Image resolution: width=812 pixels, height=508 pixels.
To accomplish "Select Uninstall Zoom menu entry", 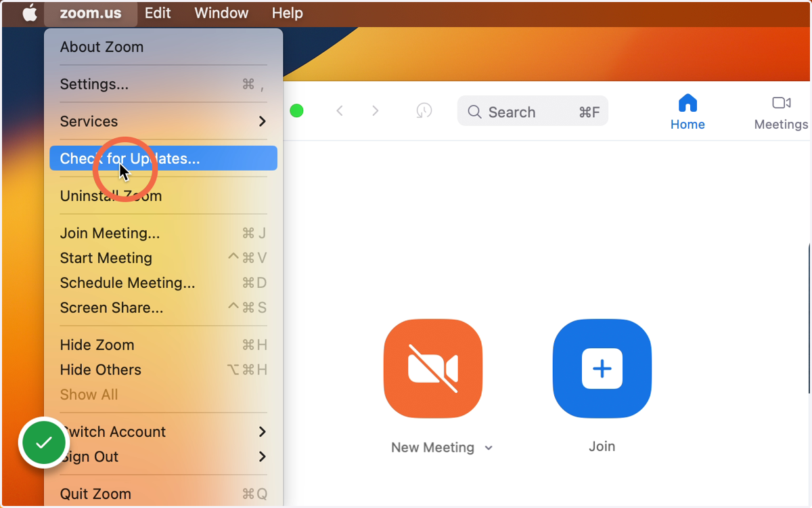I will coord(163,196).
